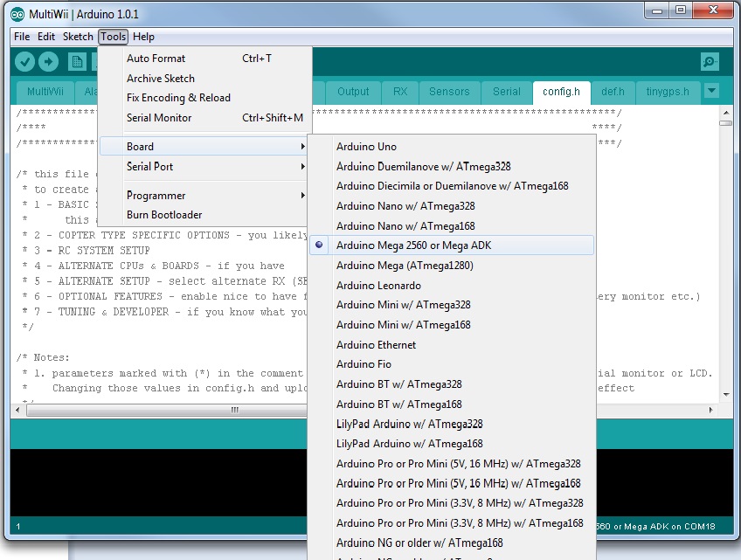Screen dimensions: 741x560
Task: Click the New sketch document icon
Action: pos(77,61)
